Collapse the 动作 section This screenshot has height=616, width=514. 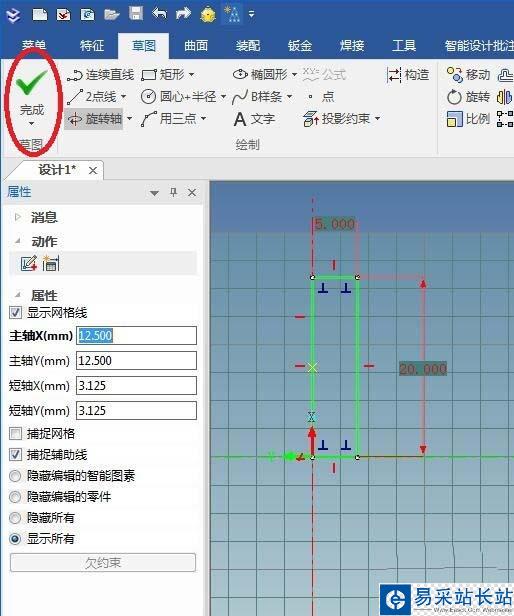click(17, 241)
